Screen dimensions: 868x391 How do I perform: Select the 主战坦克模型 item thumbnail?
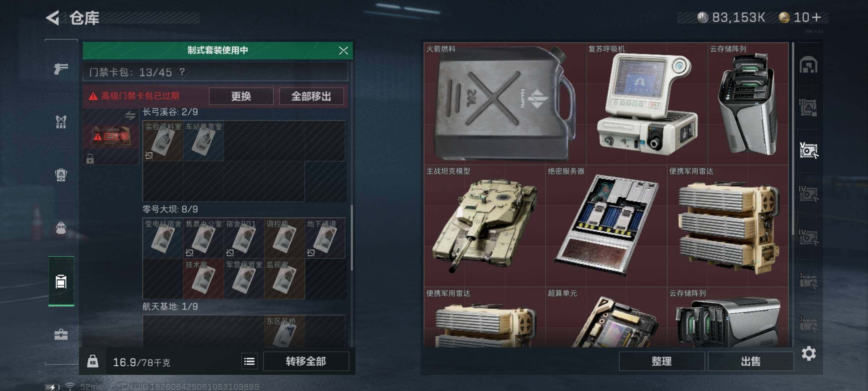pyautogui.click(x=484, y=226)
